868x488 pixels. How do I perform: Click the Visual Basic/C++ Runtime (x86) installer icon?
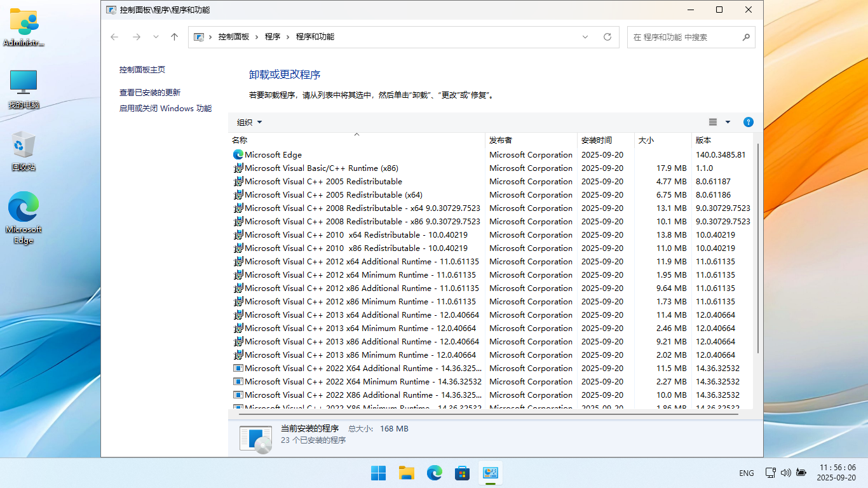pos(238,168)
